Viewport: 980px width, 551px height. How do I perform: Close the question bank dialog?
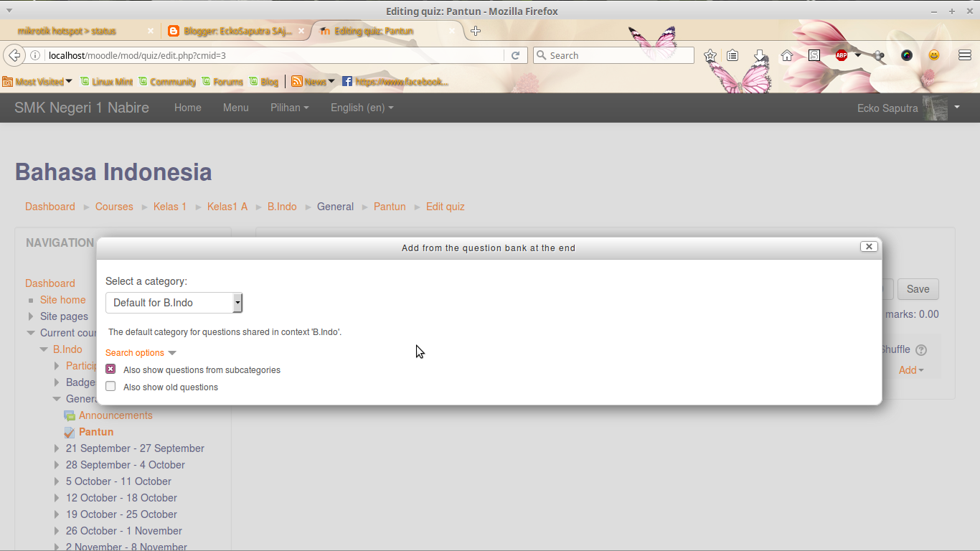869,246
